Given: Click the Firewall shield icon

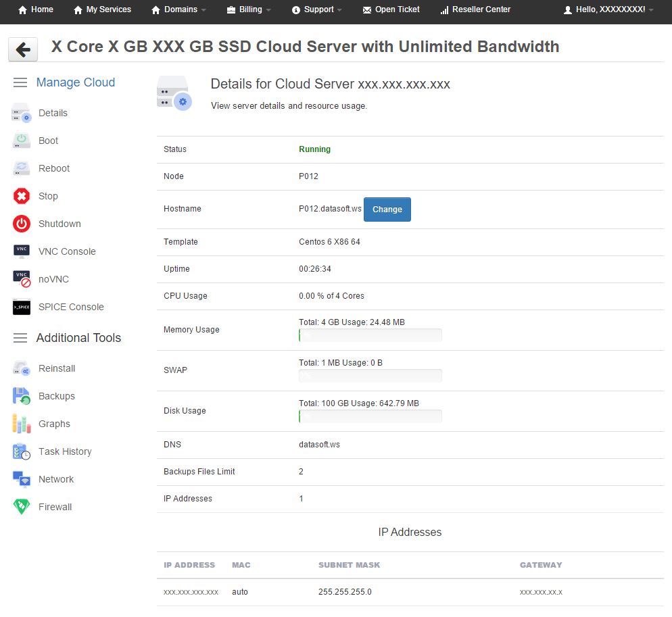Looking at the screenshot, I should 22,507.
